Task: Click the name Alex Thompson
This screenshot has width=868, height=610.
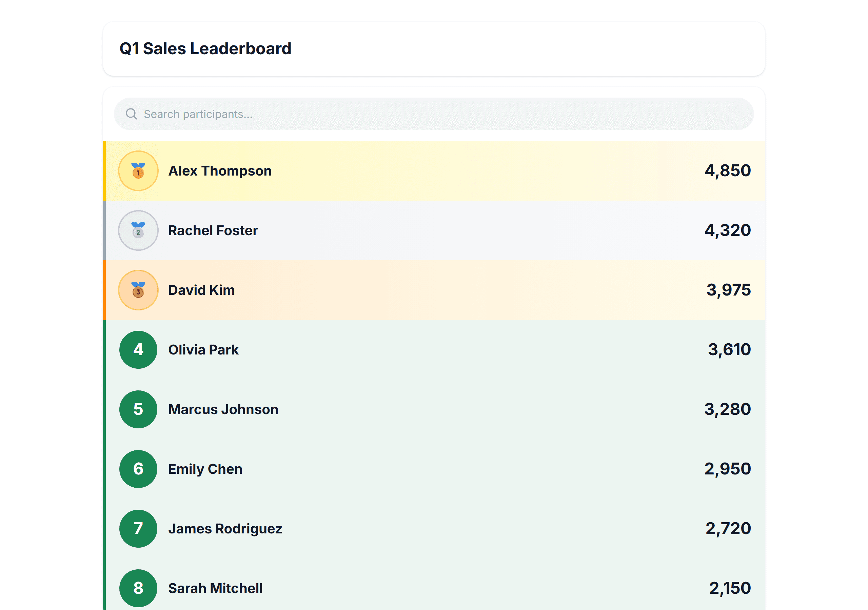Action: click(x=220, y=170)
